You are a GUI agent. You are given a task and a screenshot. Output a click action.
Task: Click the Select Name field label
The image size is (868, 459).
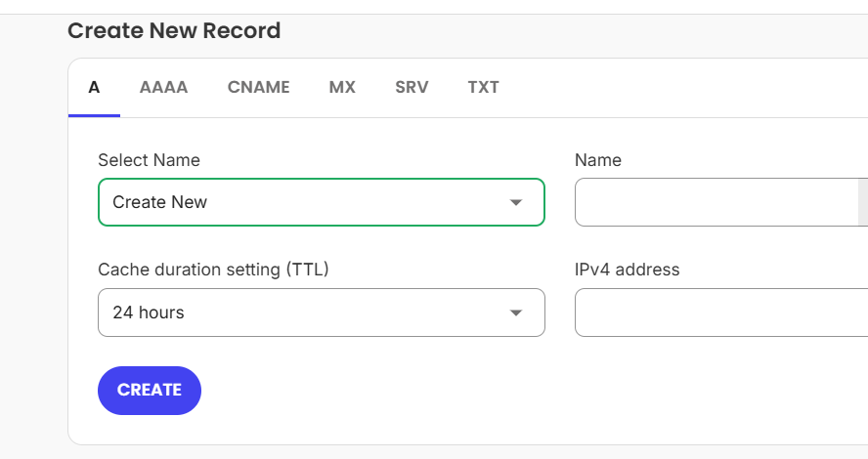[x=149, y=160]
